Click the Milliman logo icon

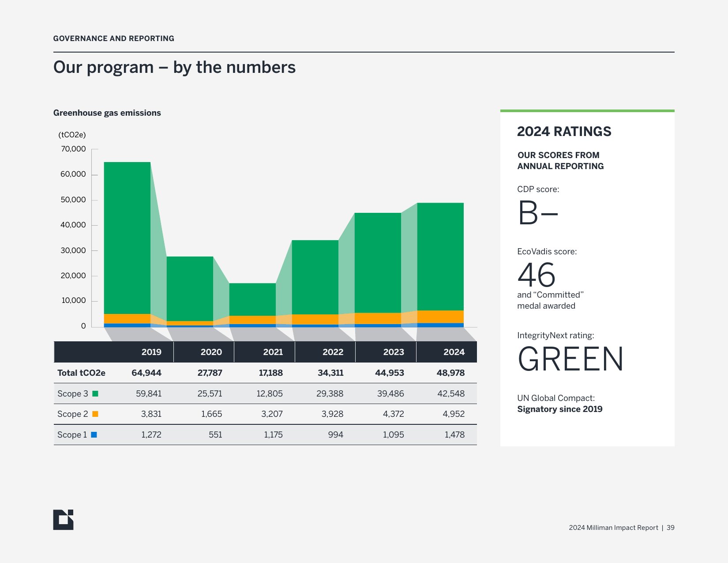[63, 520]
